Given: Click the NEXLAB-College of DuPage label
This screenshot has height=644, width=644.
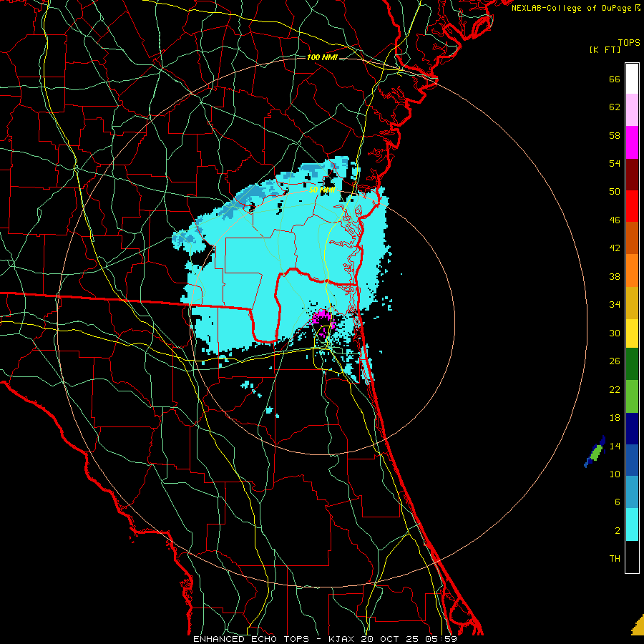Looking at the screenshot, I should point(575,8).
